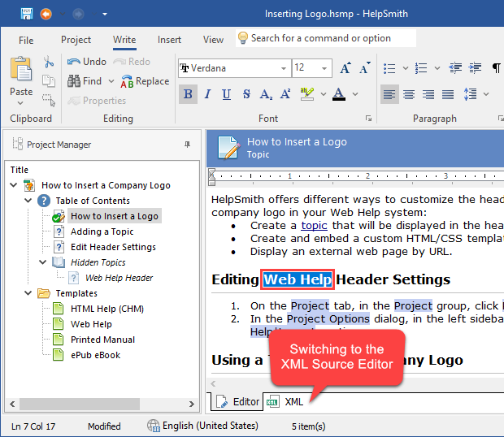Open the Find dropdown arrow

coord(111,81)
